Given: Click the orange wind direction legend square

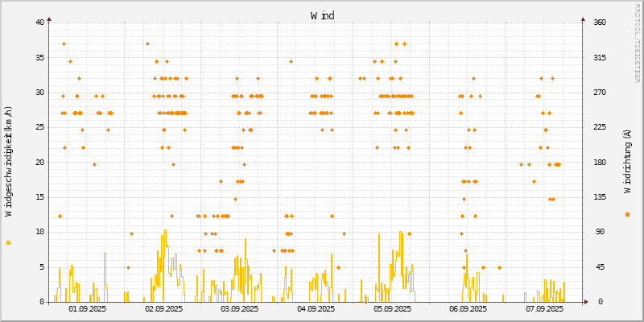Looking at the screenshot, I should tap(627, 214).
